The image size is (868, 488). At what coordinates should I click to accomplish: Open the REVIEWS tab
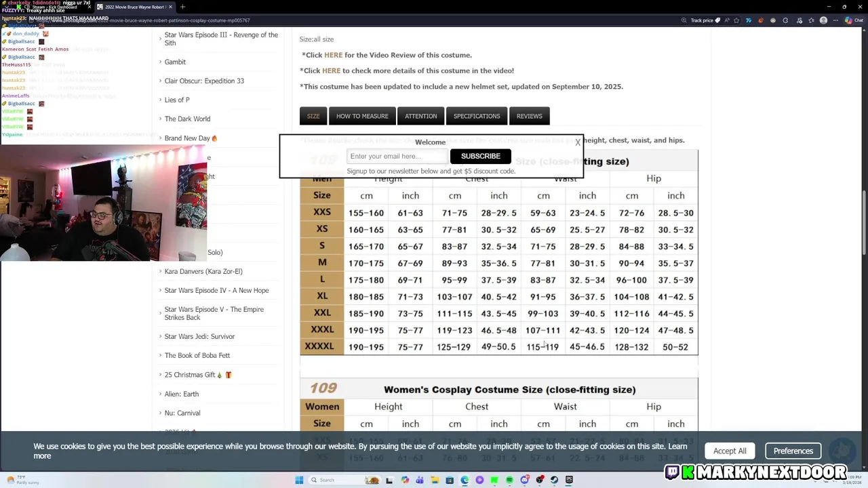pos(530,116)
